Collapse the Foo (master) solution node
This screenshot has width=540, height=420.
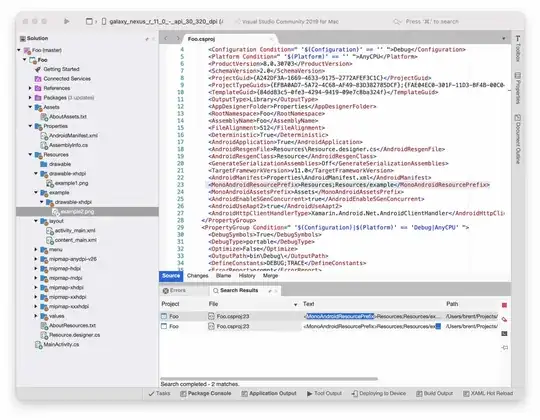point(19,50)
